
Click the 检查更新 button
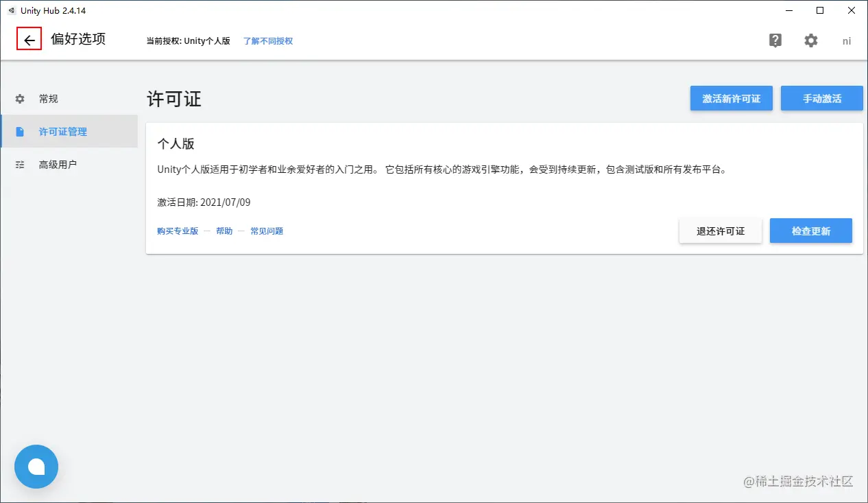[811, 231]
